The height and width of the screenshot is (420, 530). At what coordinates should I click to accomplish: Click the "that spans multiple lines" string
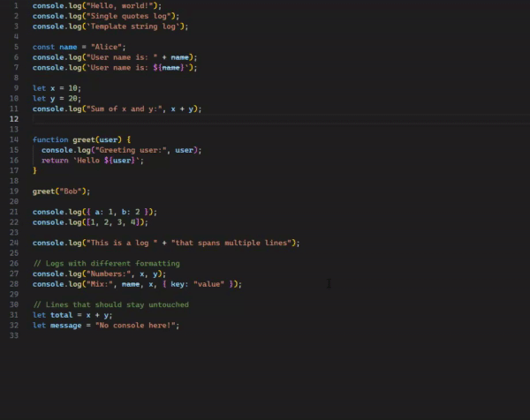pos(231,243)
